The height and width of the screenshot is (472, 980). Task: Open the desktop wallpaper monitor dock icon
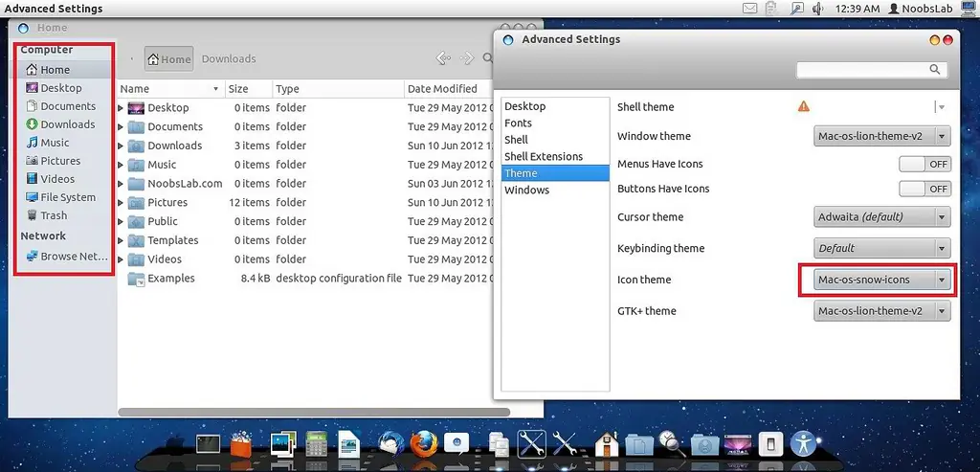738,444
